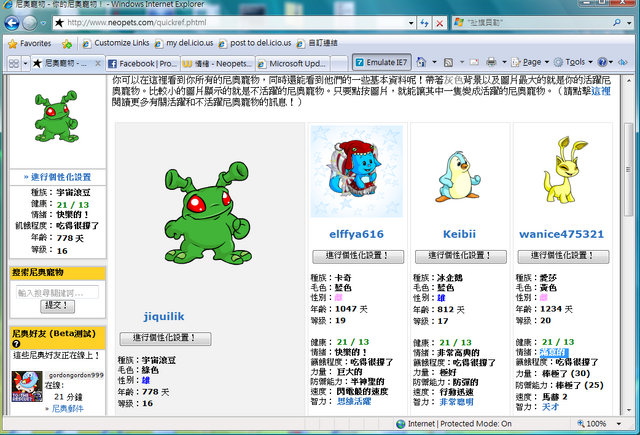Screen dimensions: 640x435
Task: Open the Help question mark icon menu
Action: (605, 62)
